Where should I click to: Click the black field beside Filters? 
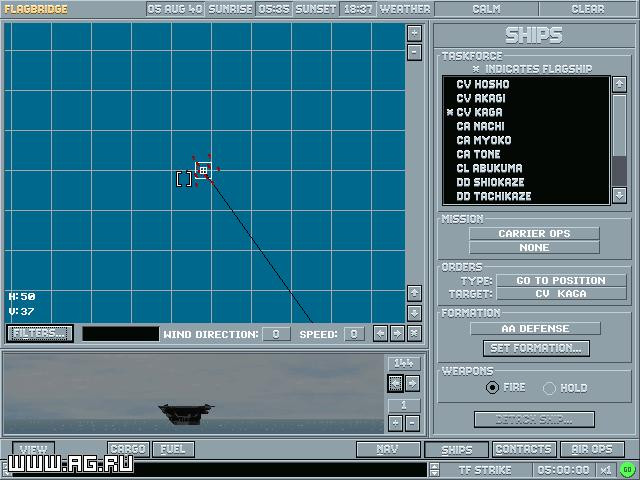coord(120,333)
